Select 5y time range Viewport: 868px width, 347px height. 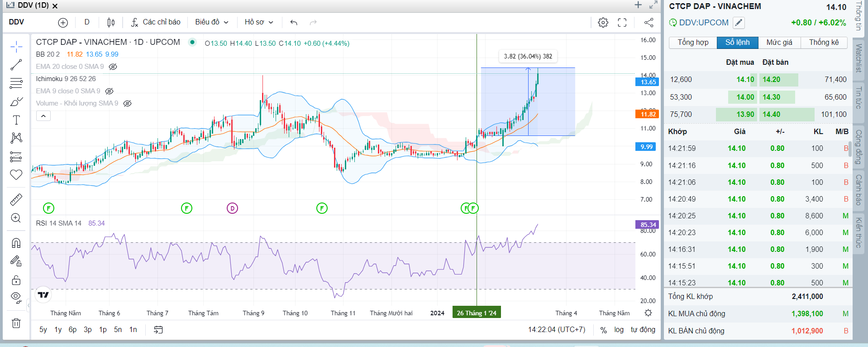coord(43,330)
